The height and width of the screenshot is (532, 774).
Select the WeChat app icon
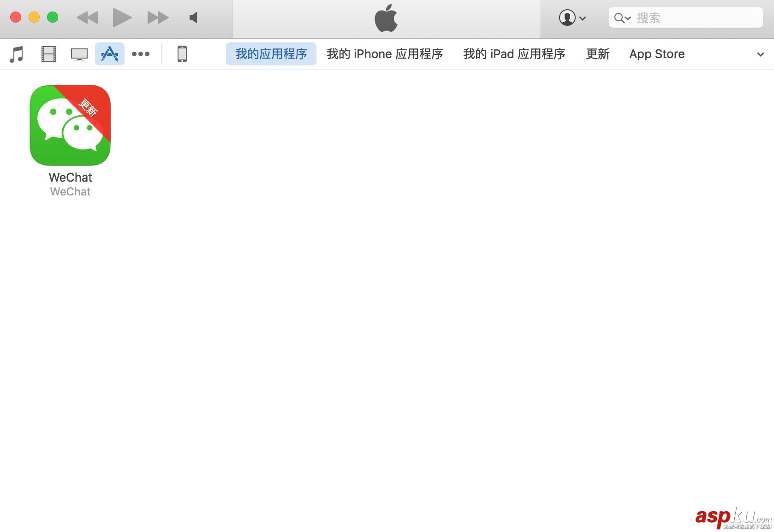coord(69,125)
